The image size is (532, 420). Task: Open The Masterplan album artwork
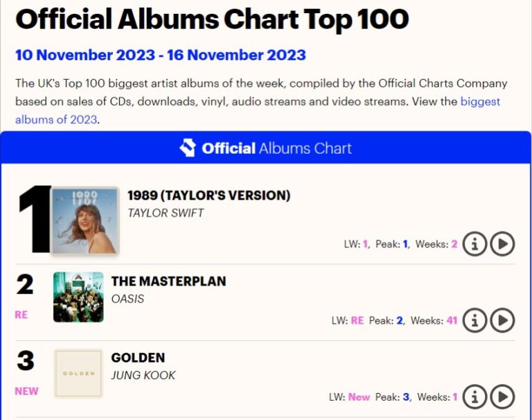78,297
